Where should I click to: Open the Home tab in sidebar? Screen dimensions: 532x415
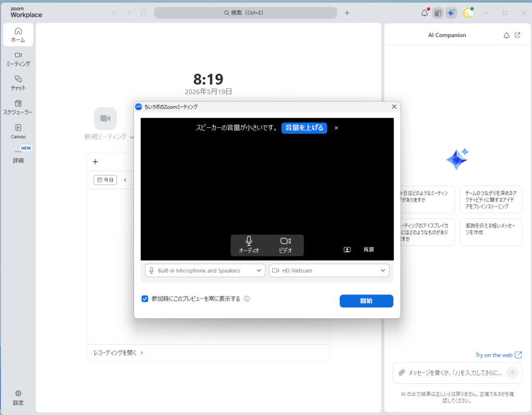click(18, 35)
